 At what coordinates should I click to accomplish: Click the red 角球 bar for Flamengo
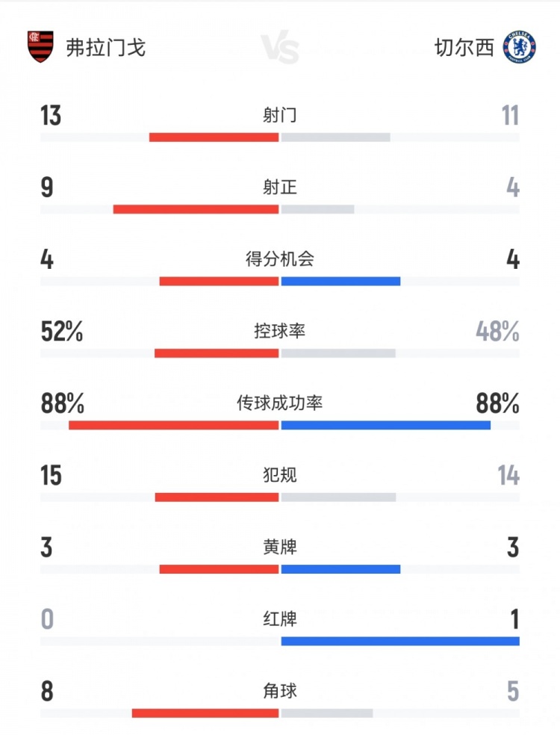tap(205, 713)
